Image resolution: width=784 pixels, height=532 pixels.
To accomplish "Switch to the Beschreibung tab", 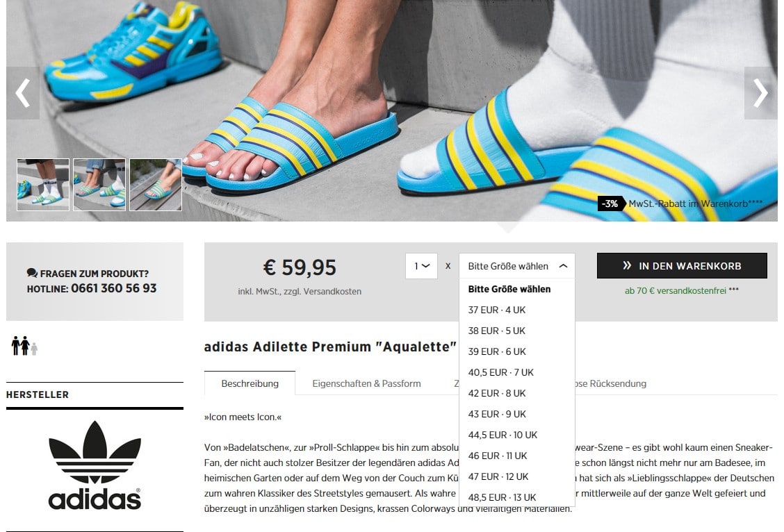I will (250, 383).
